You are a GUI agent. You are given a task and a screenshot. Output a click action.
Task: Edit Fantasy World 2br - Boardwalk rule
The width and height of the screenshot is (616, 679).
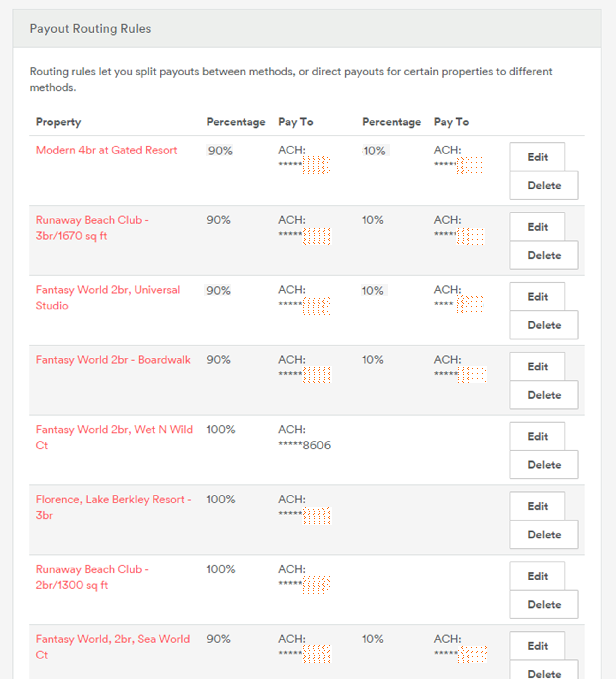coord(537,366)
